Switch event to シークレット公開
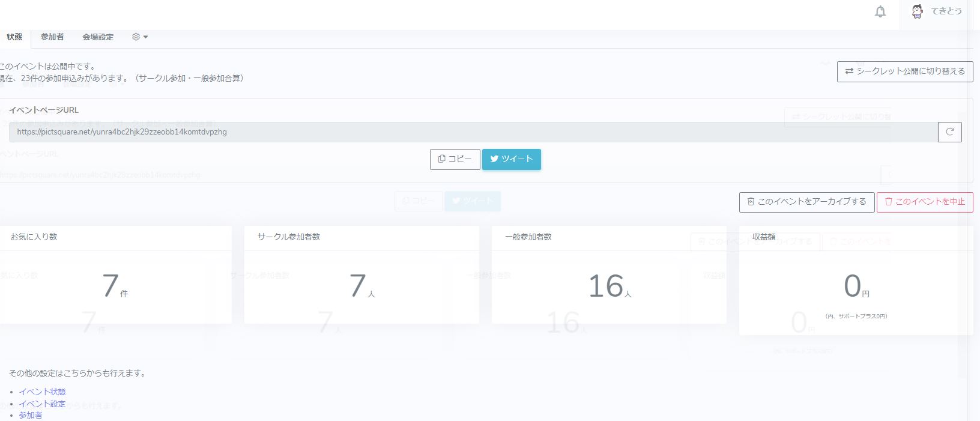 tap(904, 71)
